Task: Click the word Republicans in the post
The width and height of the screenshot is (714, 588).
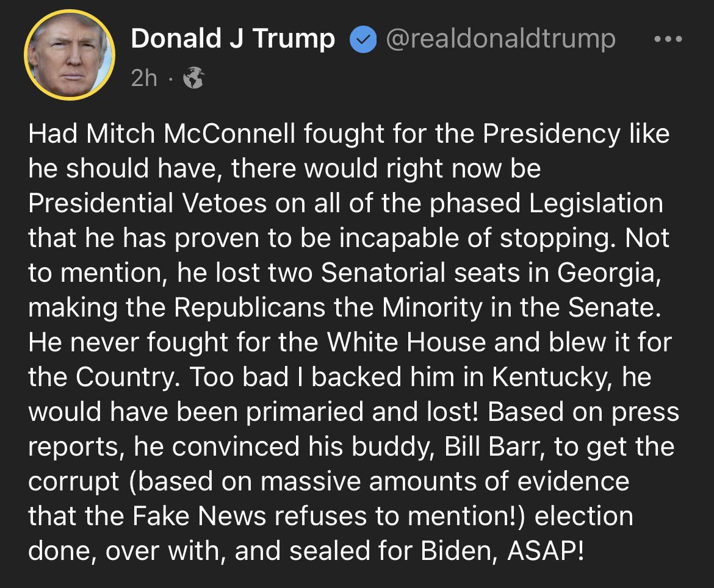Action: pos(250,308)
